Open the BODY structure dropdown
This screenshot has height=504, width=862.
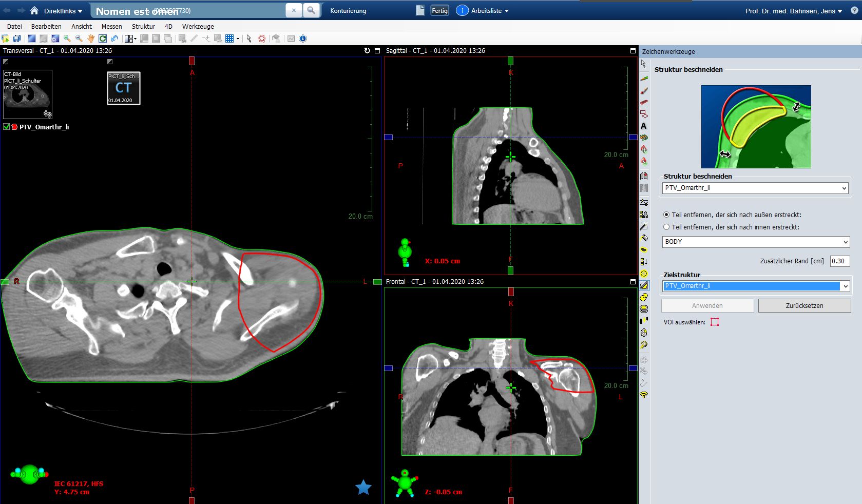pos(755,242)
